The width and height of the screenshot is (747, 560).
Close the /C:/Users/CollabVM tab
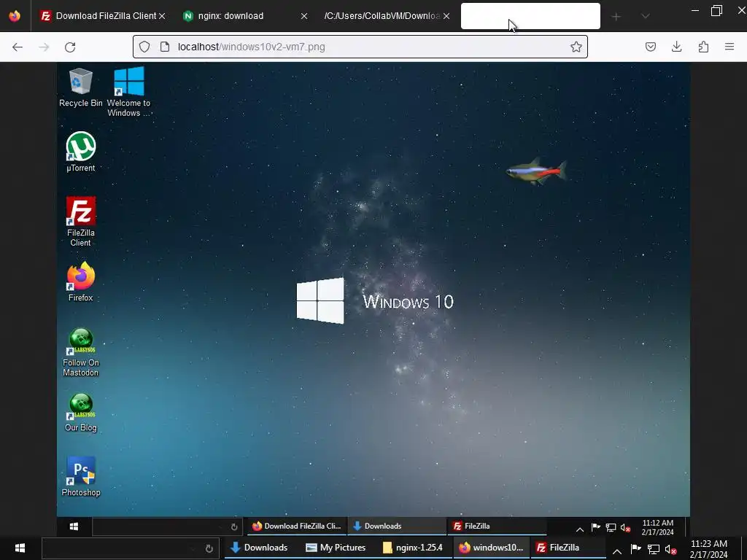tap(446, 16)
